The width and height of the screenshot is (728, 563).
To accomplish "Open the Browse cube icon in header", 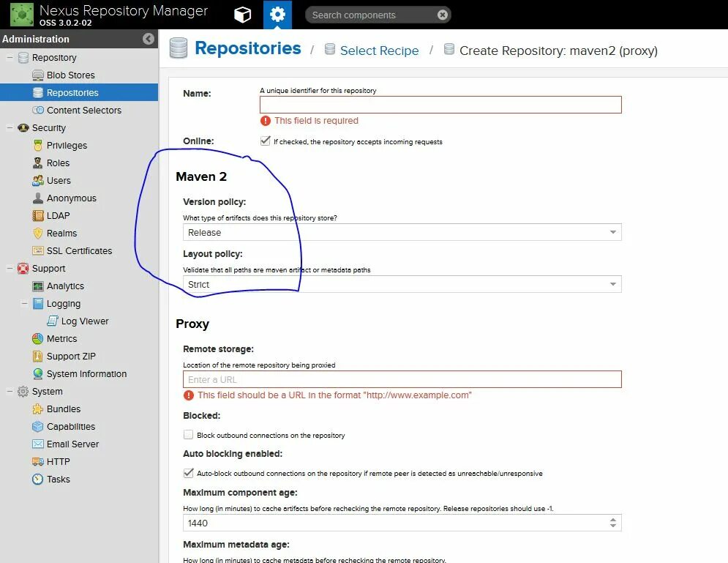I will (x=242, y=15).
